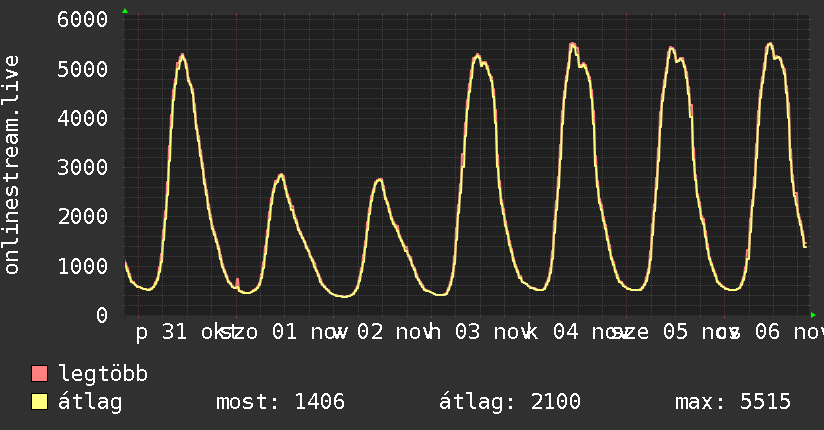Viewport: 824px width, 430px height.
Task: Click the onlinestream.live vertical axis title
Action: pos(11,165)
